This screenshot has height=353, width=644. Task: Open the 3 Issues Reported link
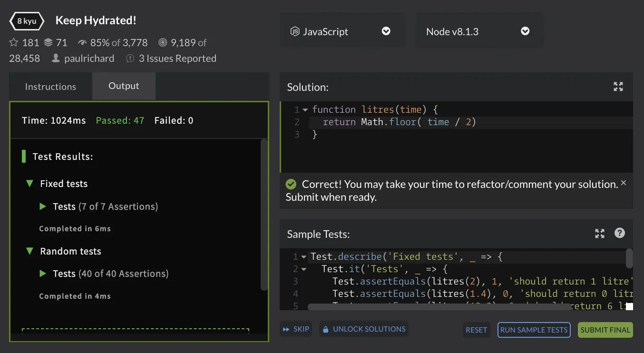coord(177,59)
